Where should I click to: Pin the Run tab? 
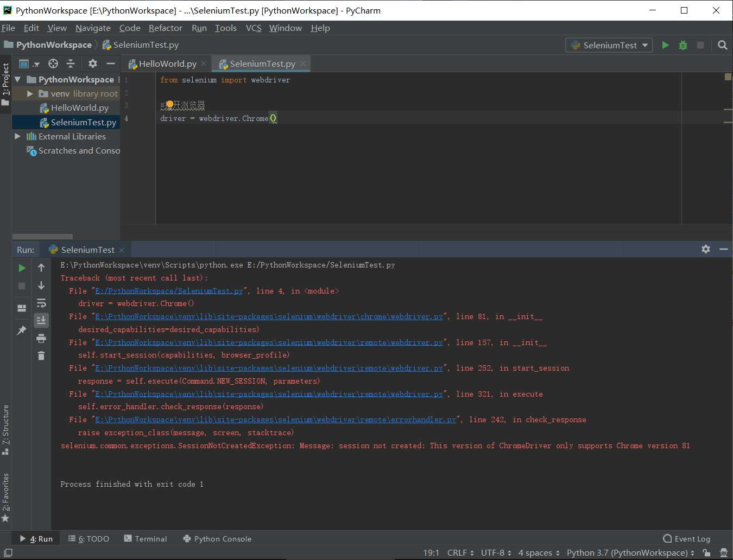pyautogui.click(x=22, y=330)
